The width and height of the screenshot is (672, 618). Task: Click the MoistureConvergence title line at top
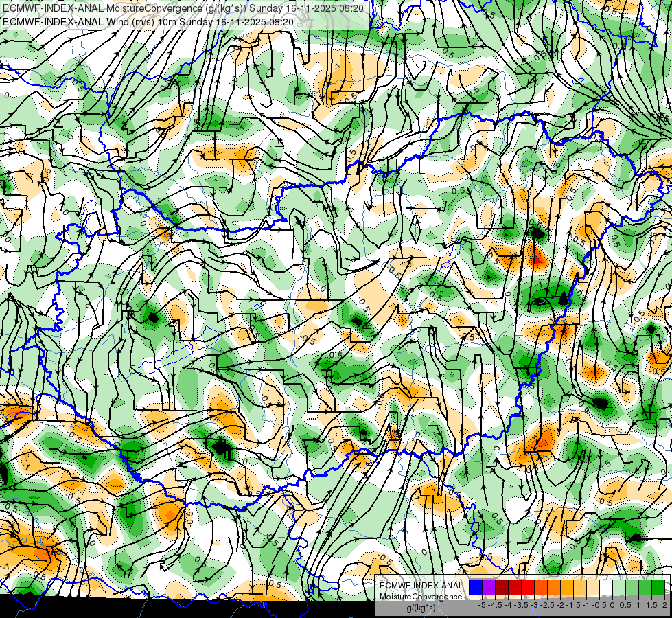[x=183, y=8]
